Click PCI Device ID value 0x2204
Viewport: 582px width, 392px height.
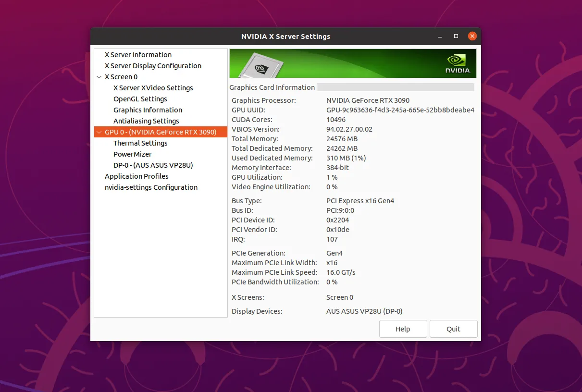(338, 220)
